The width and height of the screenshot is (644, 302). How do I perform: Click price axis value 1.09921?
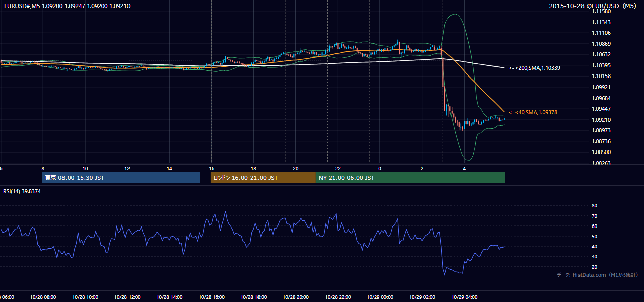(x=601, y=87)
